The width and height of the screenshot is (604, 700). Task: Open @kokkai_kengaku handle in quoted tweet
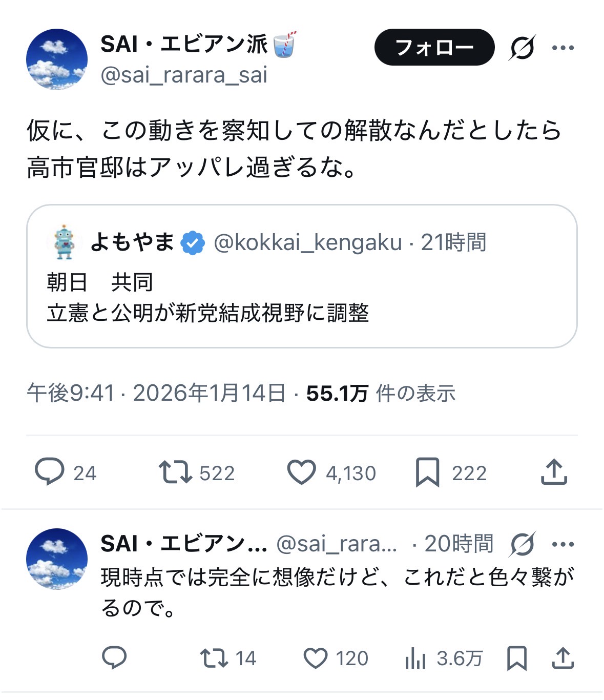click(x=307, y=242)
